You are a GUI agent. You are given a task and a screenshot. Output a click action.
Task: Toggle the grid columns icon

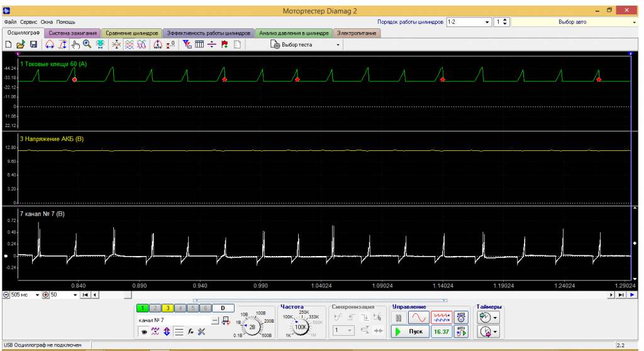click(x=199, y=45)
